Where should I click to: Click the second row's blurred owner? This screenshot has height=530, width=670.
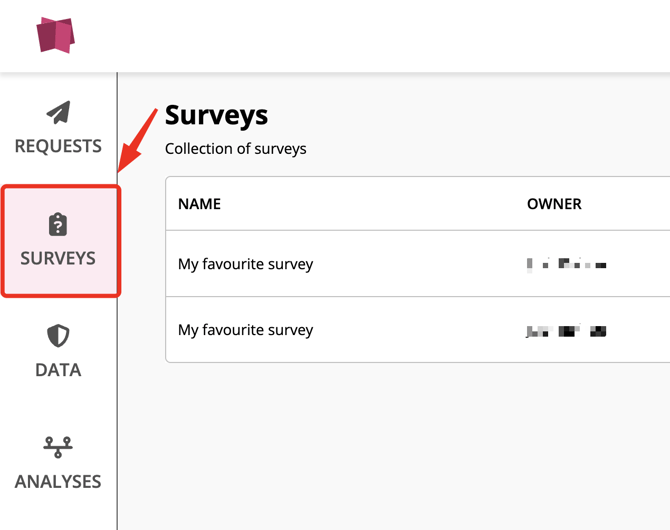(566, 331)
